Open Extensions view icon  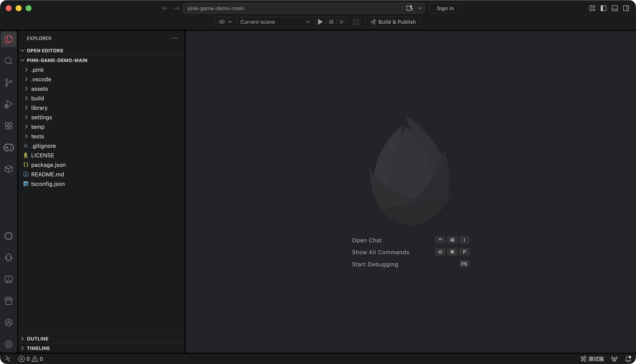[x=8, y=126]
